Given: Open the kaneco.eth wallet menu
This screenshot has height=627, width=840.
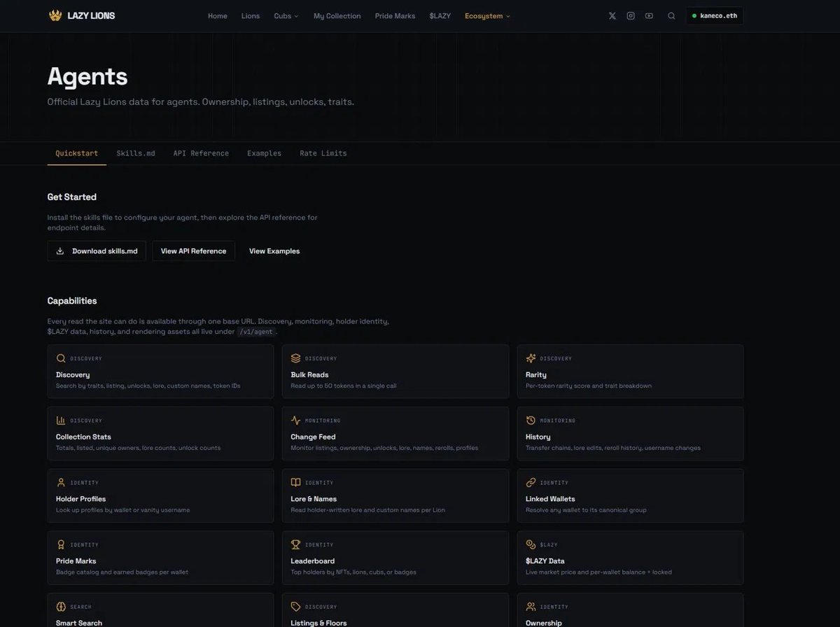Looking at the screenshot, I should point(714,15).
